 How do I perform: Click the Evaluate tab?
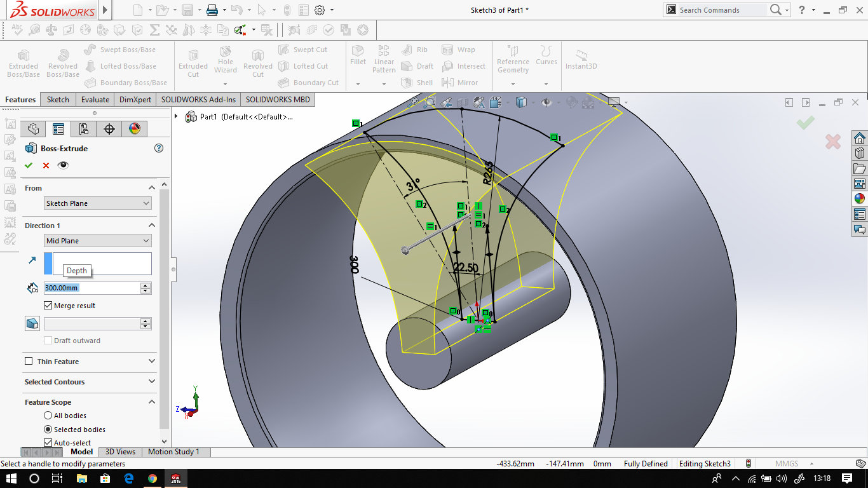(95, 99)
